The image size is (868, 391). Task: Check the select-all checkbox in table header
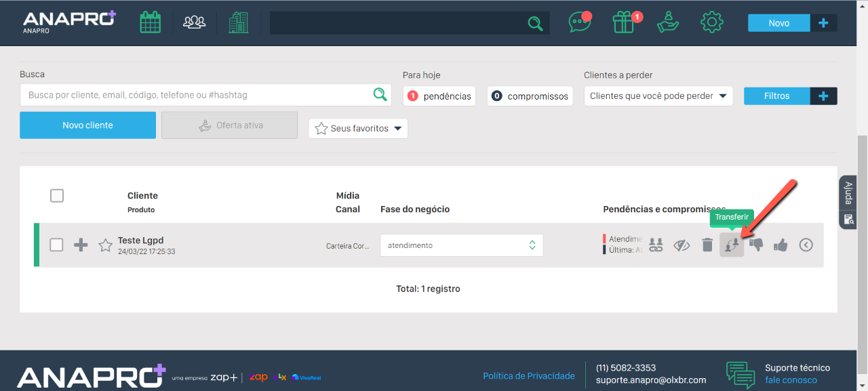tap(57, 196)
